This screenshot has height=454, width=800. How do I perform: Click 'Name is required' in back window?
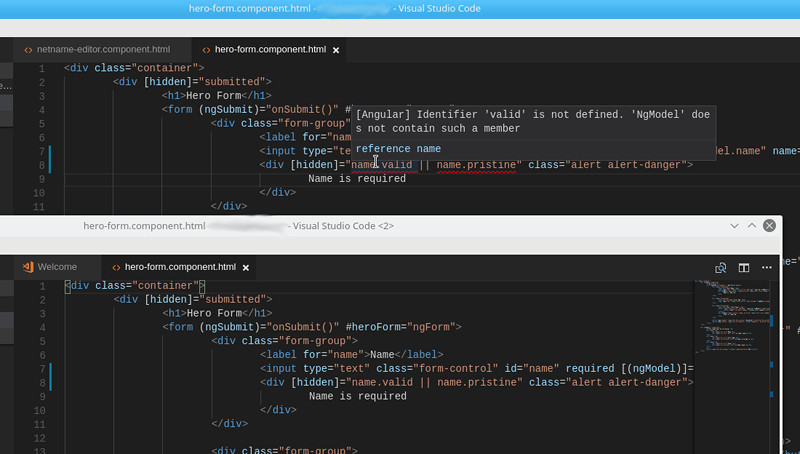click(x=357, y=179)
